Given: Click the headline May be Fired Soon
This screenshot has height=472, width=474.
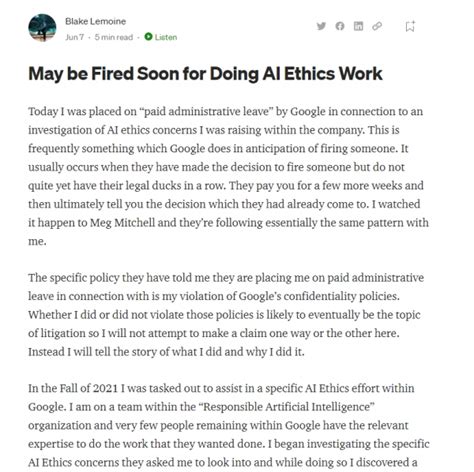Looking at the screenshot, I should point(205,74).
